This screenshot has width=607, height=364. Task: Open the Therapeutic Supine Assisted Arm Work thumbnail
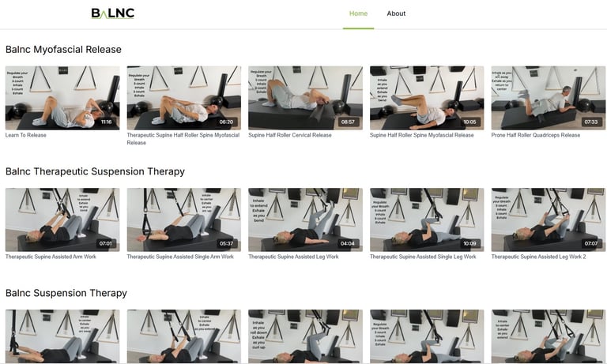[x=62, y=220]
